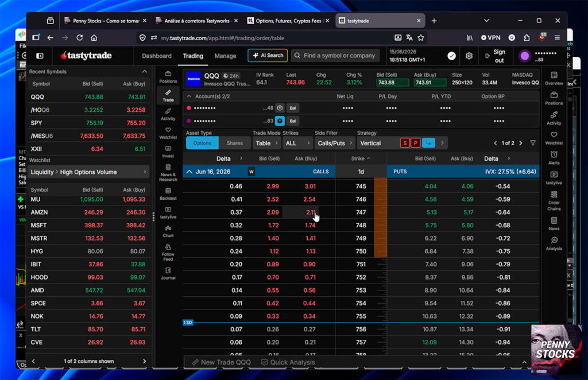Viewport: 588px width, 380px height.
Task: Click the Penny Stocks video thumbnail
Action: 556,350
